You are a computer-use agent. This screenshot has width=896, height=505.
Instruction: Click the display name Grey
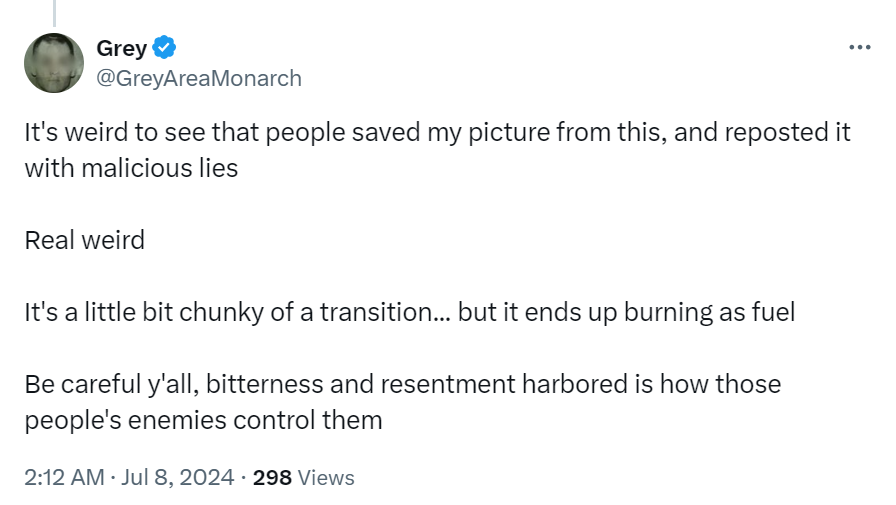point(121,48)
